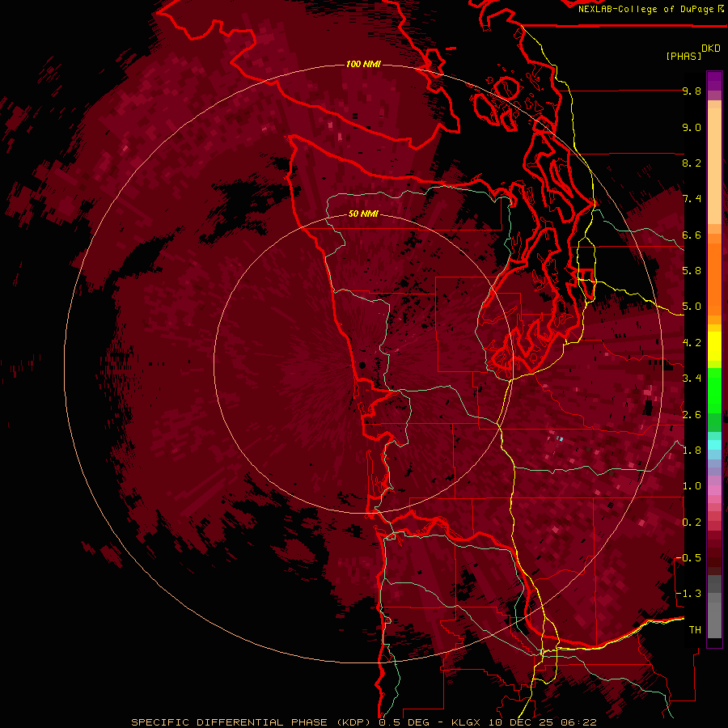Click the 1.8 value on the color scale
Viewport: 728px width, 728px height.
click(x=692, y=451)
